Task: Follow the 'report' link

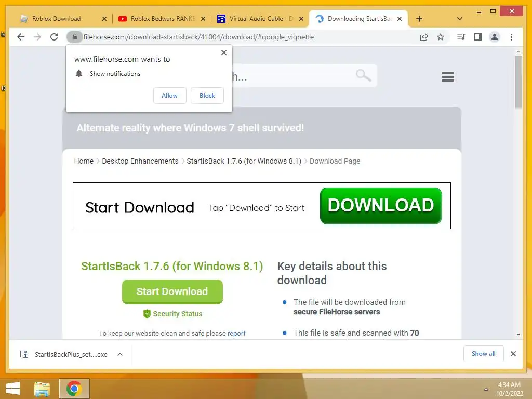Action: [236, 333]
